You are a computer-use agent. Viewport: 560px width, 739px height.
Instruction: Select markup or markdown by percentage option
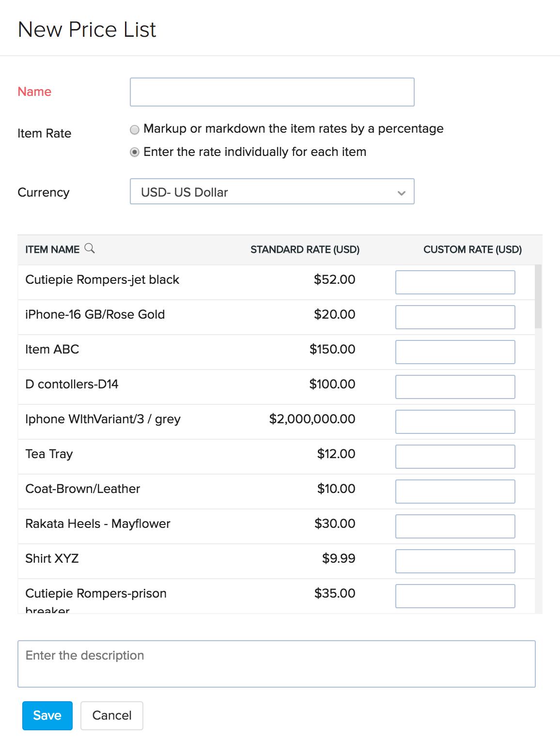click(x=134, y=129)
